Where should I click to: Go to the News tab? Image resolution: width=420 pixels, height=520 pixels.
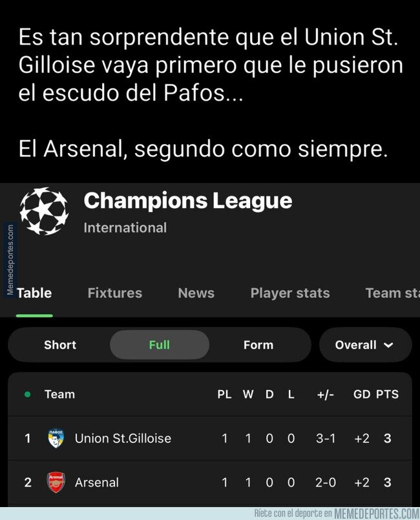pos(196,293)
